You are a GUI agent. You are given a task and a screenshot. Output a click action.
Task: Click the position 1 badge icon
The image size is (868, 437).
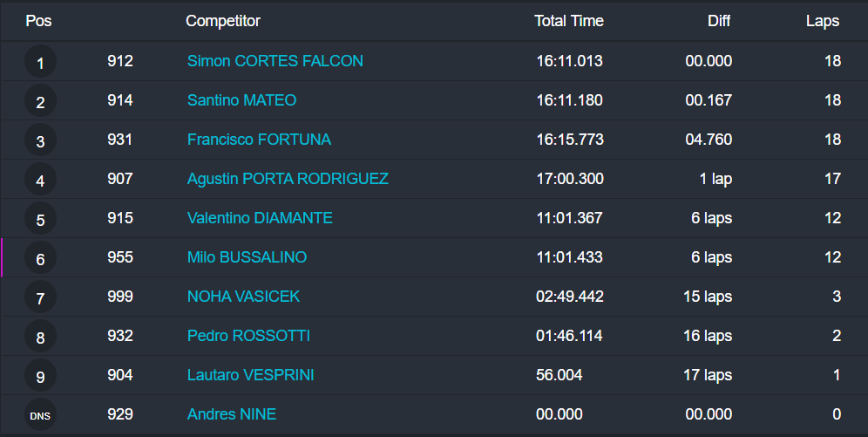(40, 63)
